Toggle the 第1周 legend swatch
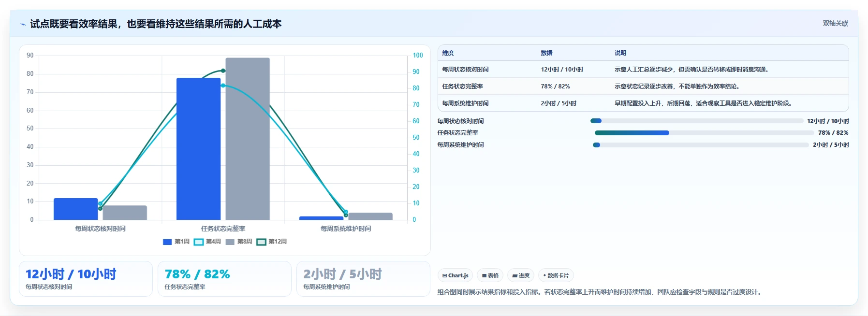Screen dimensions: 868x316 [167, 242]
